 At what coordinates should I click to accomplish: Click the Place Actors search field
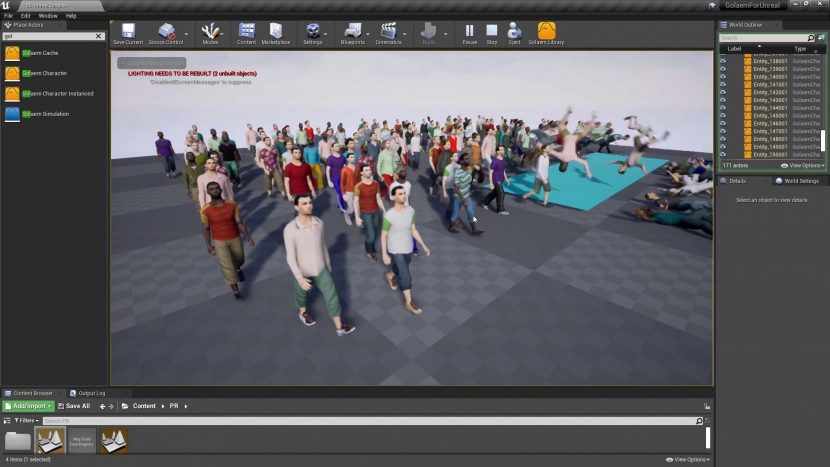[49, 36]
